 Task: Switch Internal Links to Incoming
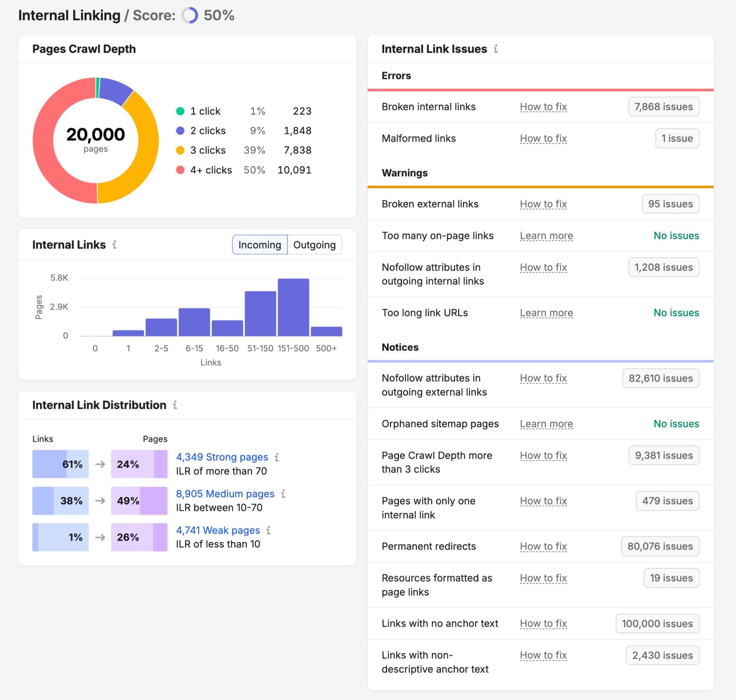pyautogui.click(x=260, y=245)
